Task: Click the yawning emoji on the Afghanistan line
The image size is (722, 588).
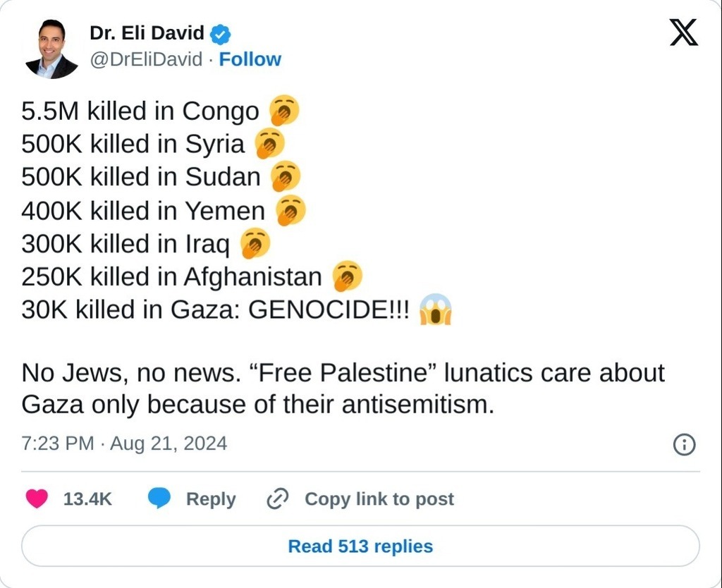Action: pos(347,277)
